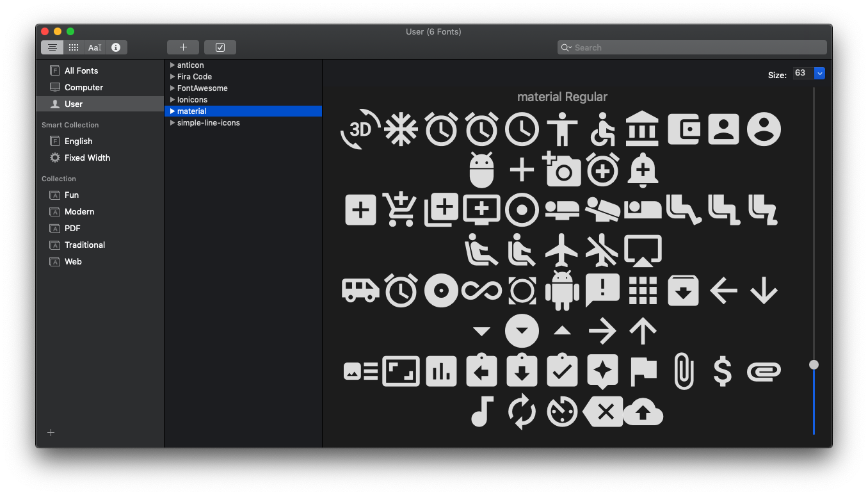Select the FontAwesome font row
The height and width of the screenshot is (495, 868).
tap(243, 88)
